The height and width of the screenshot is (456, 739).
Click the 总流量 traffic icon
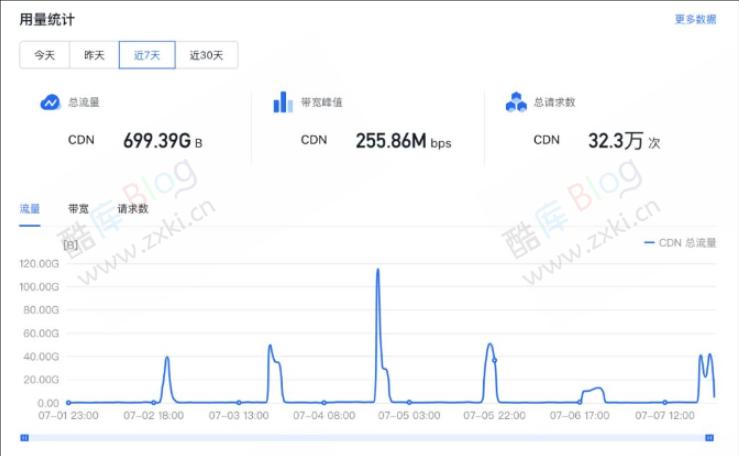click(x=50, y=102)
